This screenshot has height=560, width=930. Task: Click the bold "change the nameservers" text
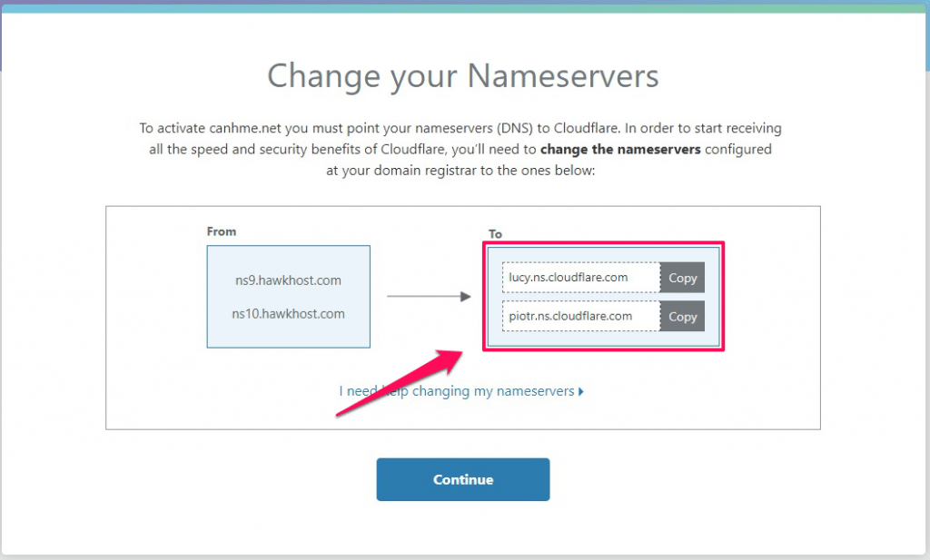[620, 149]
